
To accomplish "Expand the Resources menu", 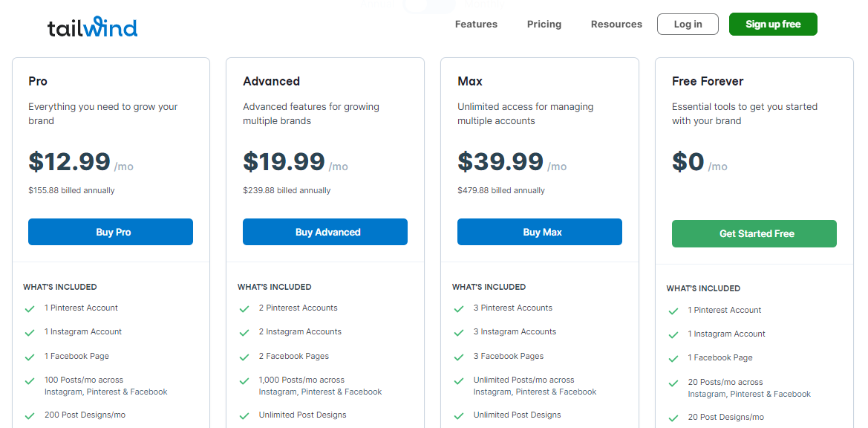I will pyautogui.click(x=617, y=25).
